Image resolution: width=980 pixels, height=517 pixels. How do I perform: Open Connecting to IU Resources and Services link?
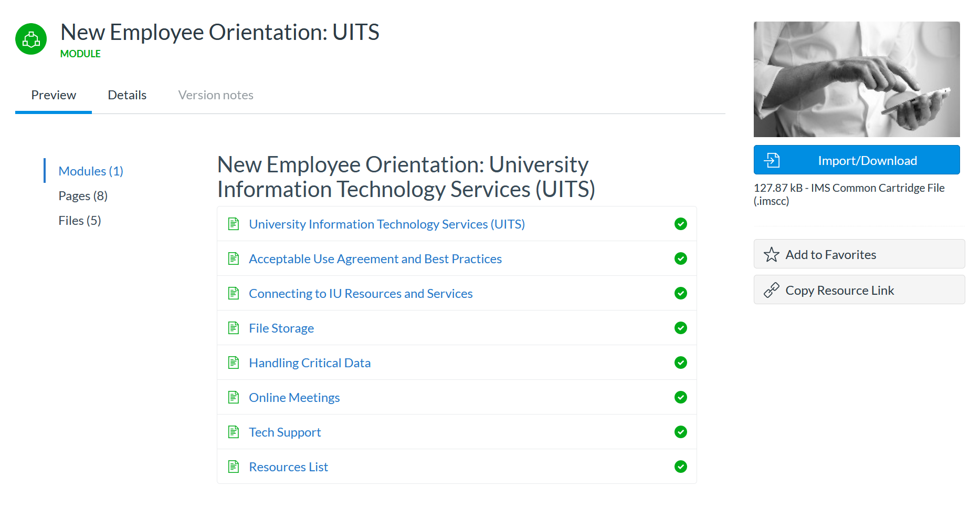click(x=361, y=293)
